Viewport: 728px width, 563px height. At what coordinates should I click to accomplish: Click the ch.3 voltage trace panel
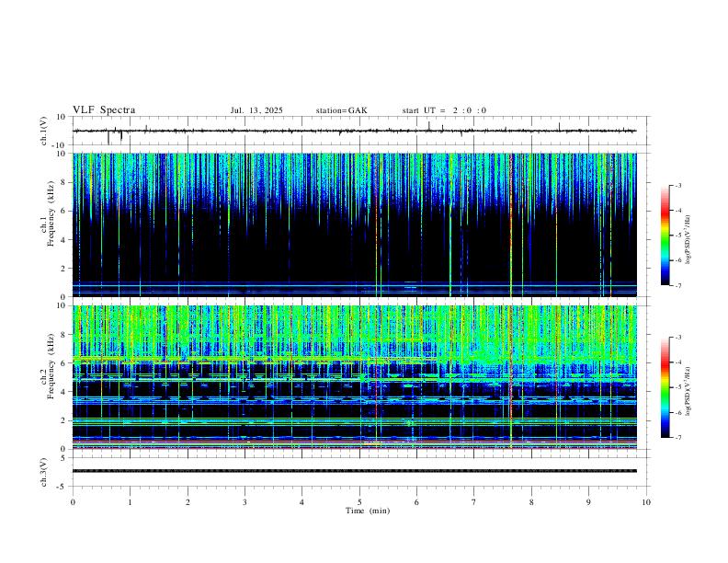(x=360, y=472)
